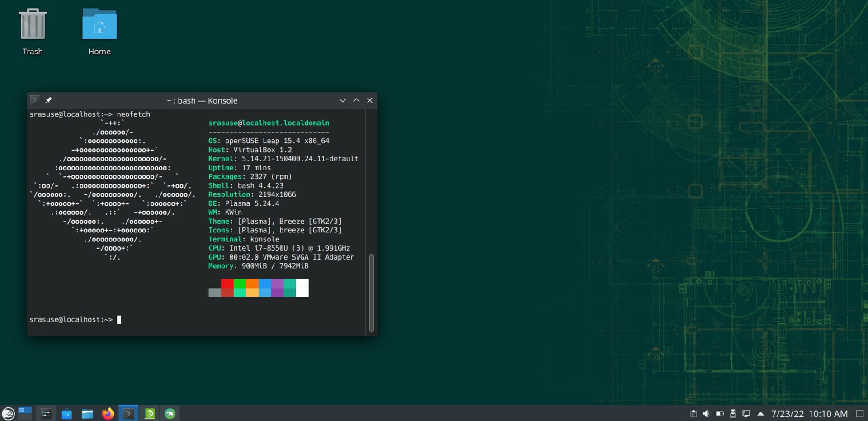The width and height of the screenshot is (868, 421).
Task: Open the removable devices tray icon
Action: (x=733, y=414)
